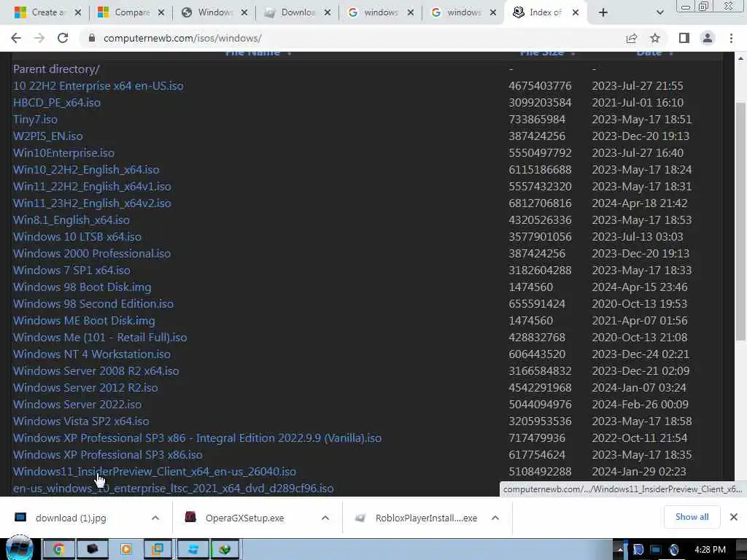Close the 'Create a' tab
This screenshot has width=747, height=560.
(78, 12)
